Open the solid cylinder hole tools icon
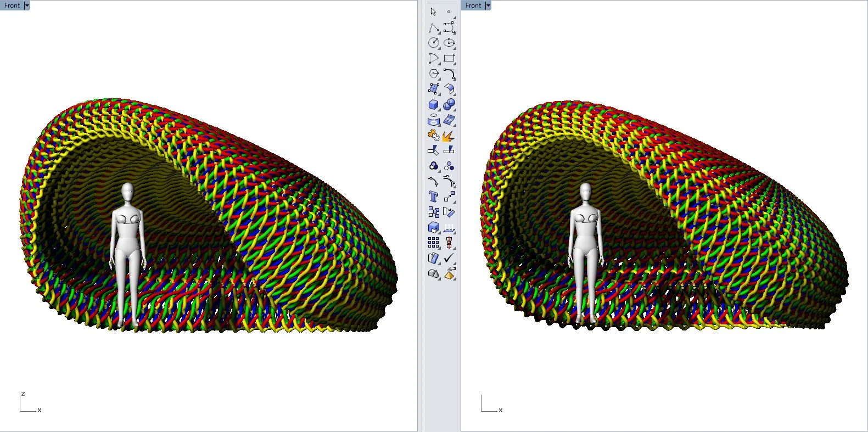The height and width of the screenshot is (432, 868). click(433, 120)
